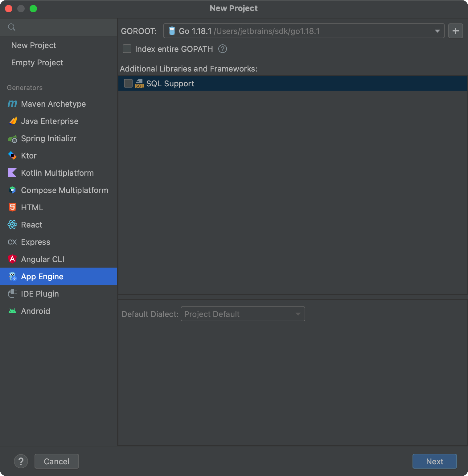468x476 pixels.
Task: Select the Angular CLI icon
Action: [x=12, y=259]
